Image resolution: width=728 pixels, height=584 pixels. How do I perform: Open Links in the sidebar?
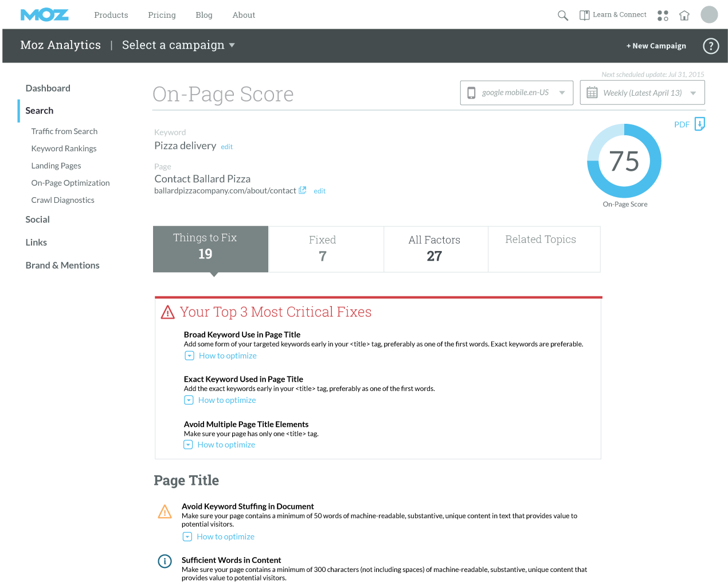point(36,242)
